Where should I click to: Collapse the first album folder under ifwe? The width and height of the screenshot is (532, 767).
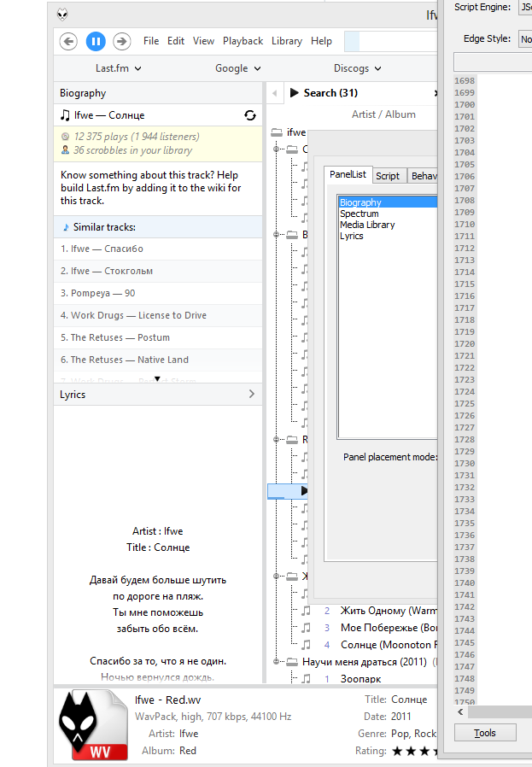277,149
